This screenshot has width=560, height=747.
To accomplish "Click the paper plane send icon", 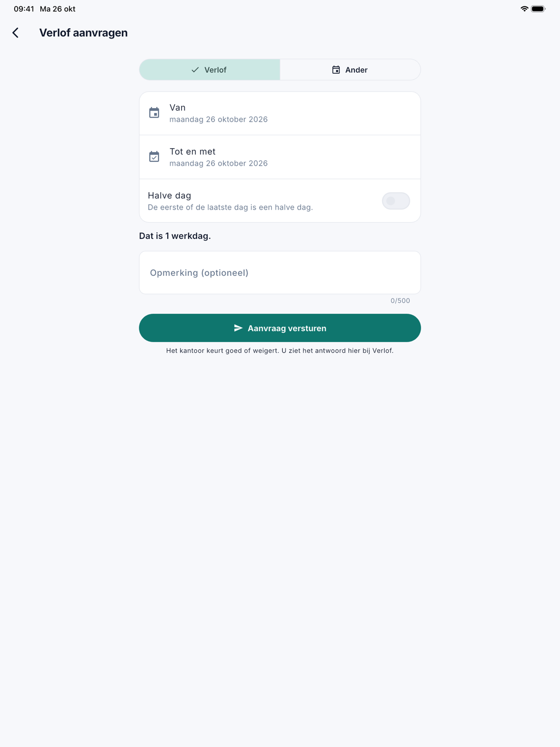I will (x=238, y=328).
